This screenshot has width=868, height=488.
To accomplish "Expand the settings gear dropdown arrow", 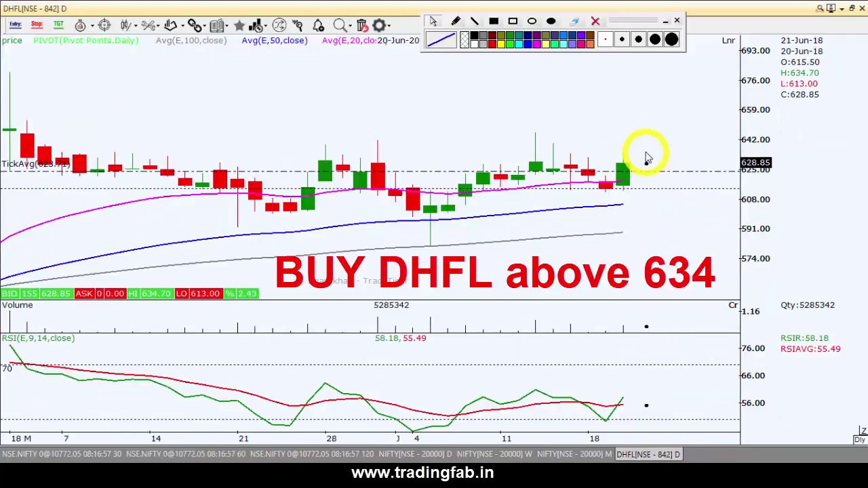I will click(389, 26).
